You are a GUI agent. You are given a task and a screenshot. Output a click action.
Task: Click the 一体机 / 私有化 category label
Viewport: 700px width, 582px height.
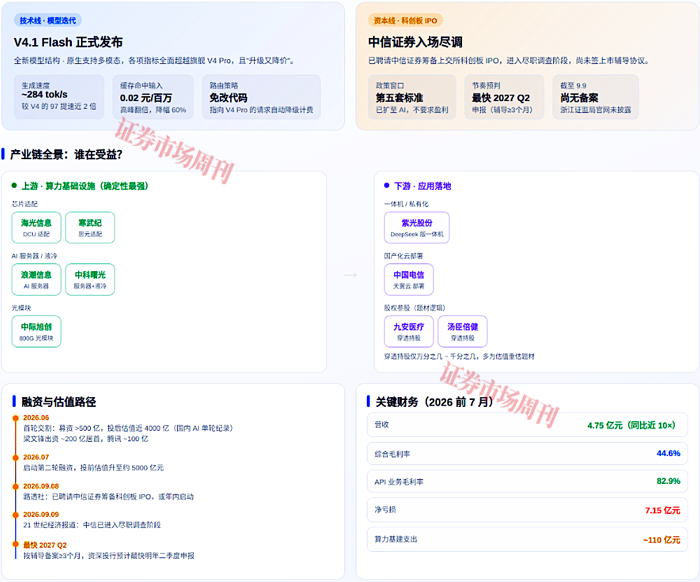(406, 204)
